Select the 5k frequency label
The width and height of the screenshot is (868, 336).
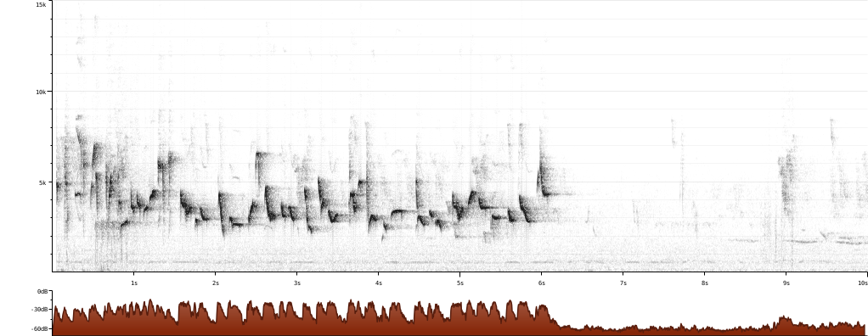pyautogui.click(x=42, y=182)
